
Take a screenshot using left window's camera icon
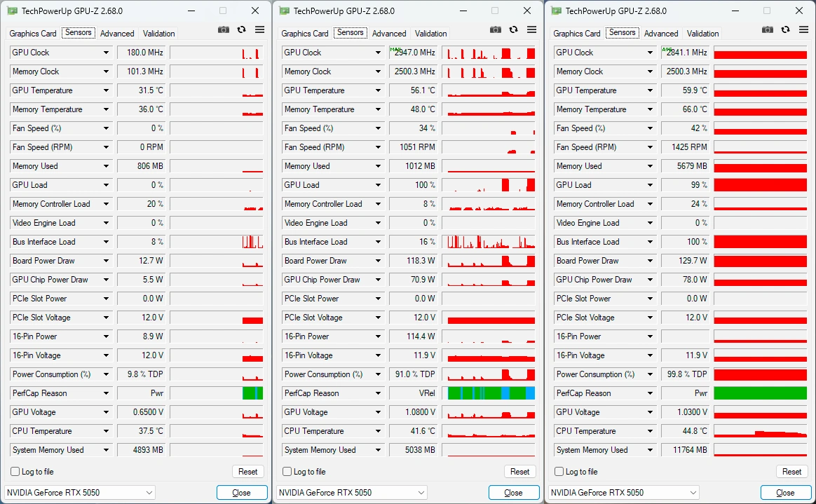tap(223, 30)
